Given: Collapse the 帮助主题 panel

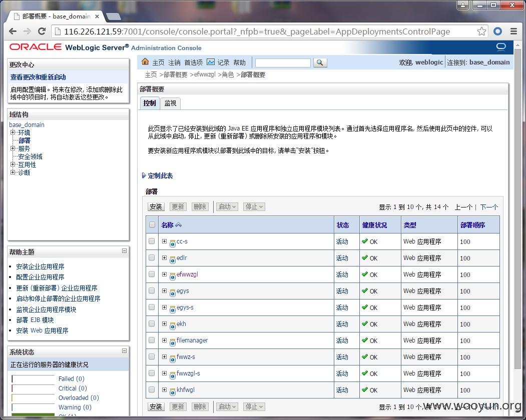Looking at the screenshot, I should [x=124, y=250].
